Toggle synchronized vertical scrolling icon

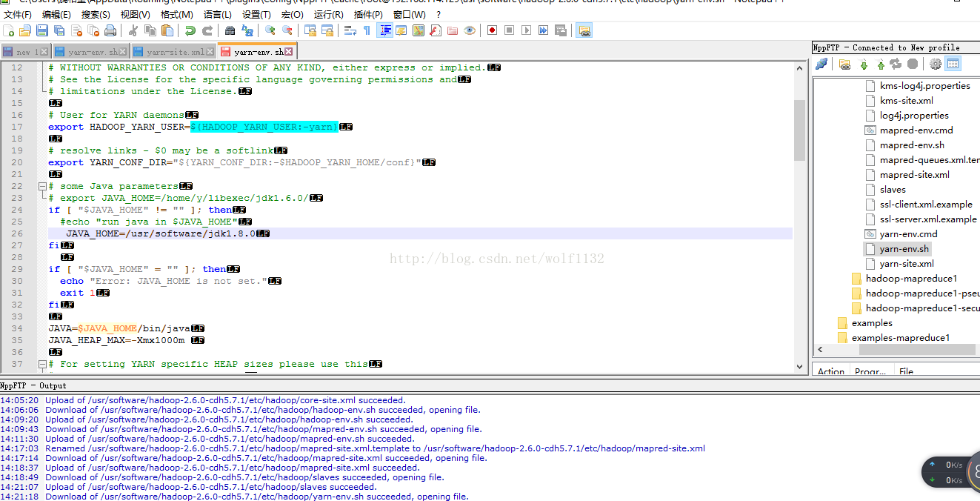(x=310, y=30)
